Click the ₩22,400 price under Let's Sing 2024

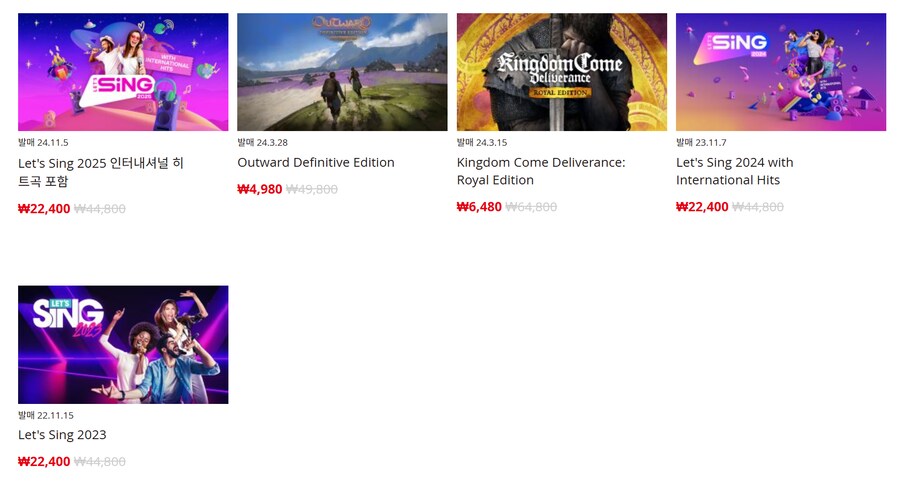point(702,207)
